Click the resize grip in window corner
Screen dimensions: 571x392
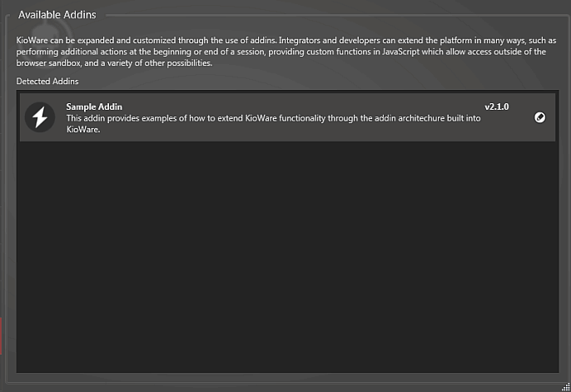pos(566,387)
